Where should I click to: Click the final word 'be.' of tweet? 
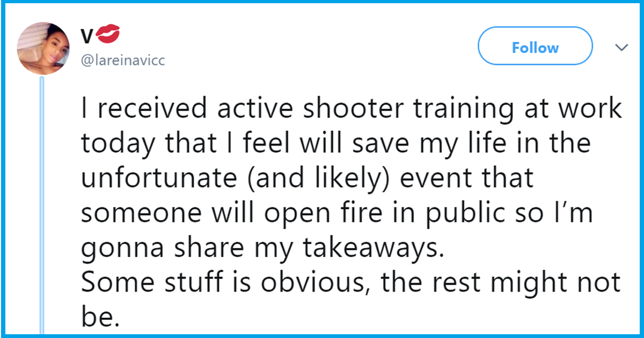(99, 318)
